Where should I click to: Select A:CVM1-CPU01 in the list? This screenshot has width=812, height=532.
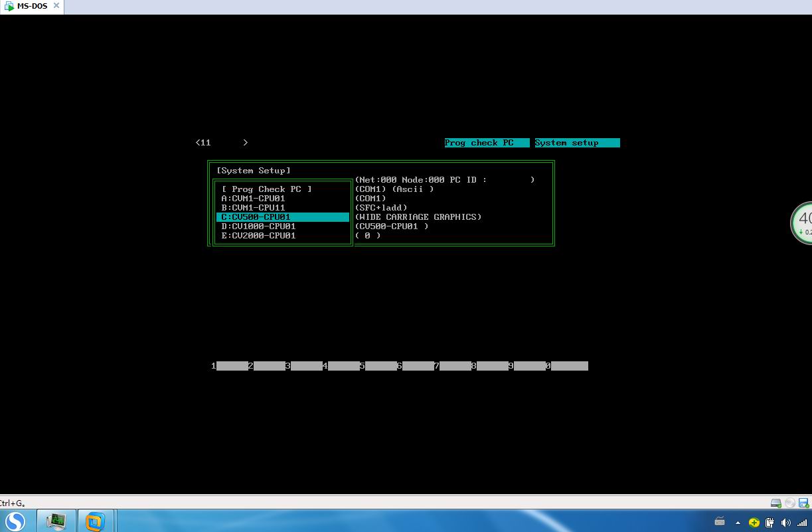tap(253, 199)
